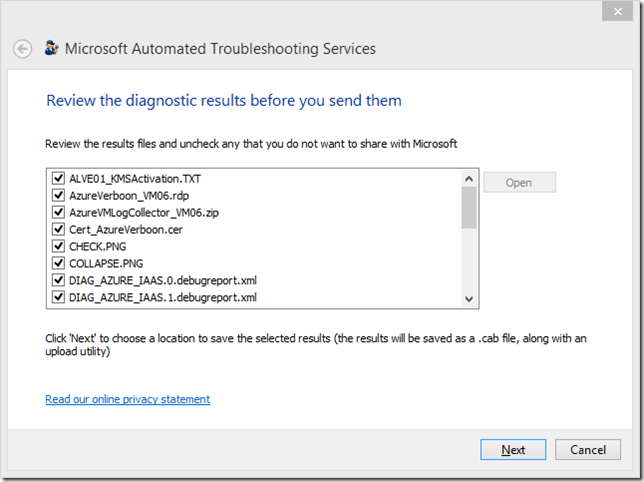Click the Open button
Screen dimensions: 644x482
520,182
